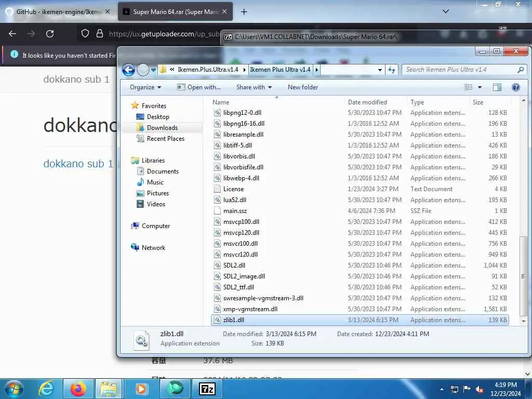The image size is (532, 399).
Task: Open Downloads in navigation pane
Action: pyautogui.click(x=162, y=128)
